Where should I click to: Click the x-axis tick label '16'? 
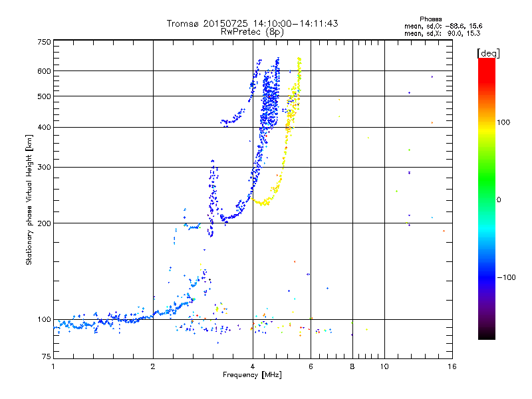pyautogui.click(x=452, y=366)
